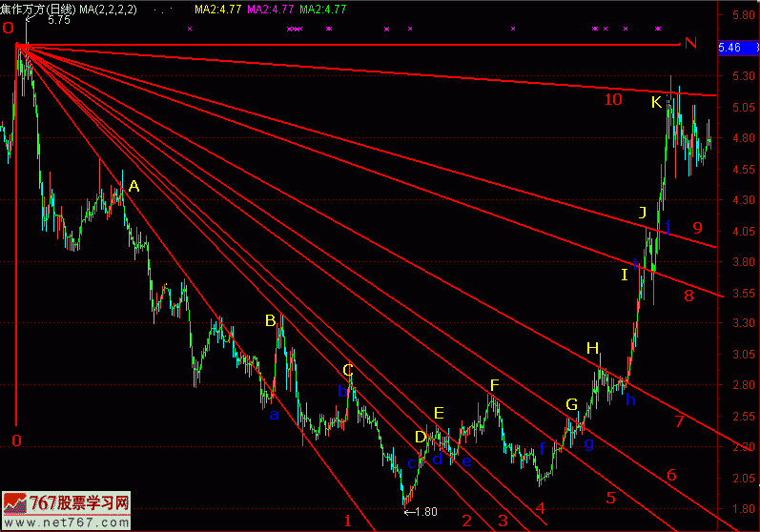
Task: Click the blue trough marker h
Action: click(630, 400)
